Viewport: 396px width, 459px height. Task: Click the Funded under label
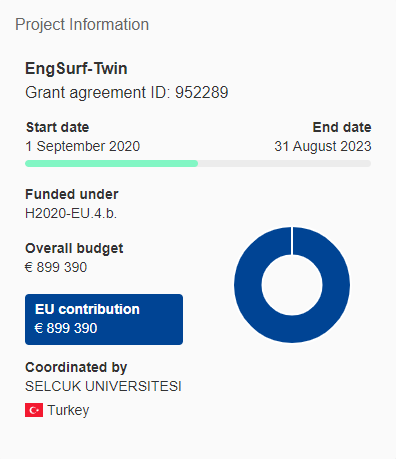(x=72, y=194)
